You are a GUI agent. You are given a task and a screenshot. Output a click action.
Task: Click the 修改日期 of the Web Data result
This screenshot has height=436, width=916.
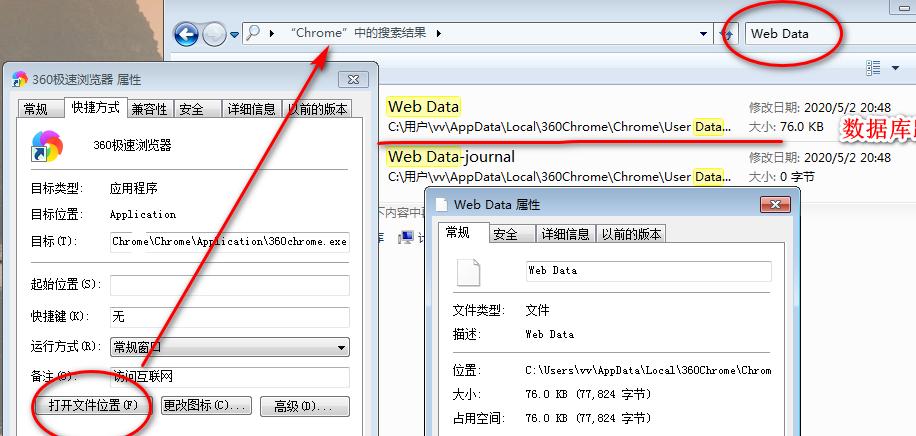coord(820,108)
